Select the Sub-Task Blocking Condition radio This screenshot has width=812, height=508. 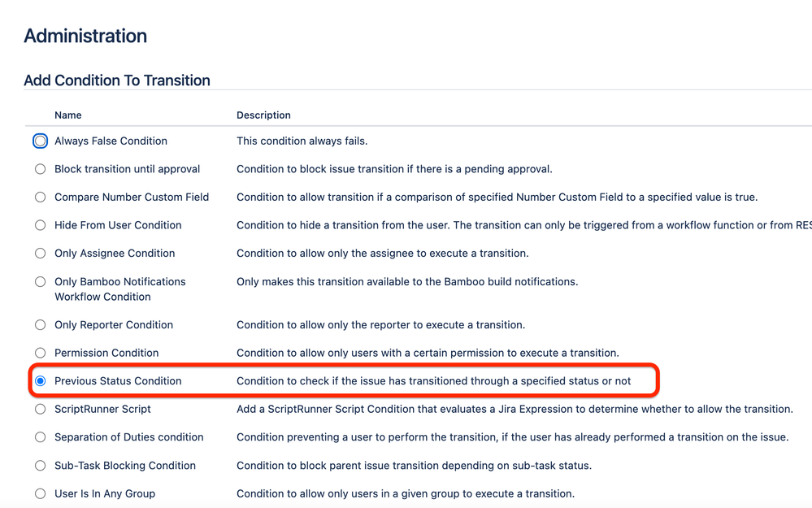[x=40, y=466]
